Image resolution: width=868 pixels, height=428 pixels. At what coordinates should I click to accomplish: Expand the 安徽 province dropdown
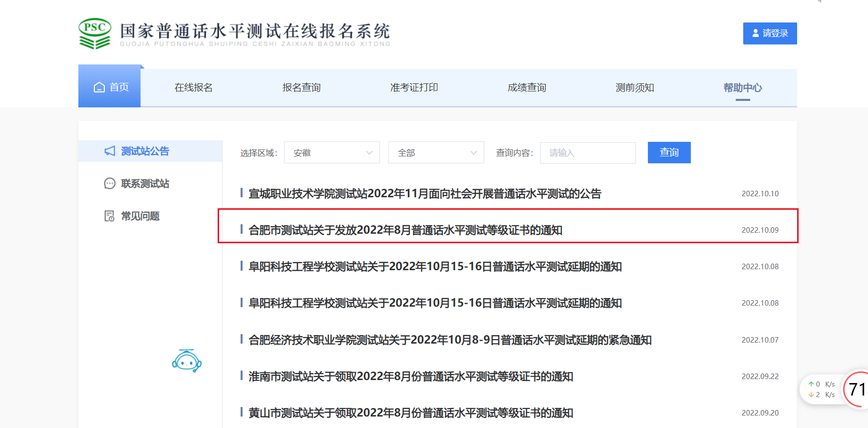[x=331, y=153]
